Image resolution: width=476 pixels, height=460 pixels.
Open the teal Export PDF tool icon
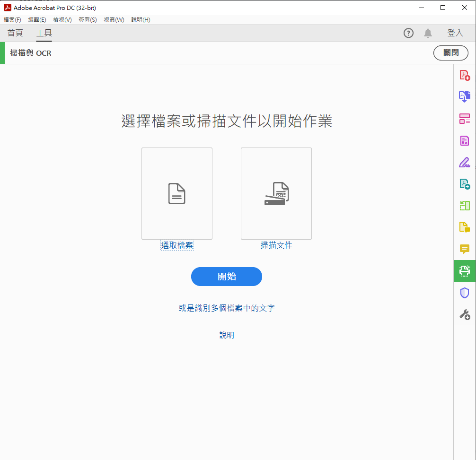point(465,184)
